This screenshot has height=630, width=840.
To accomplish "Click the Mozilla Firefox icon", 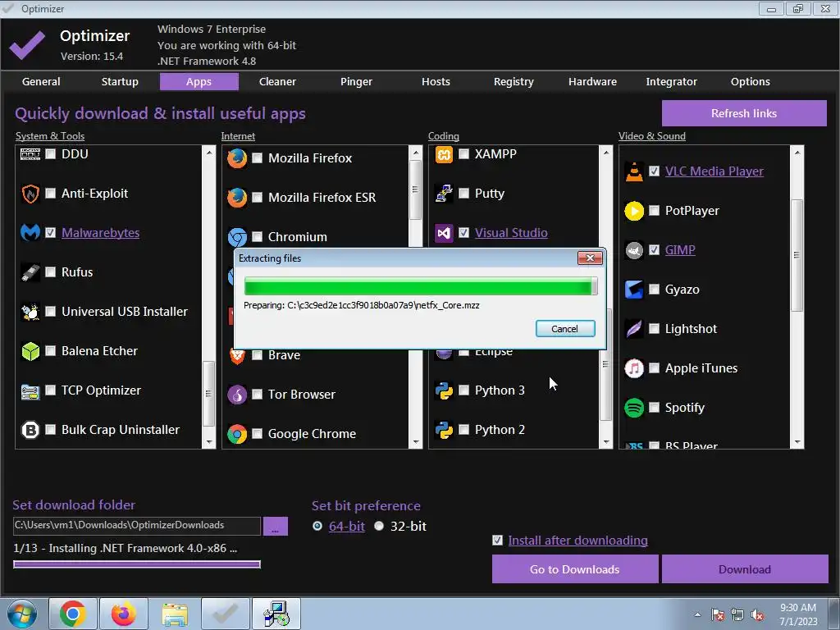I will (237, 158).
